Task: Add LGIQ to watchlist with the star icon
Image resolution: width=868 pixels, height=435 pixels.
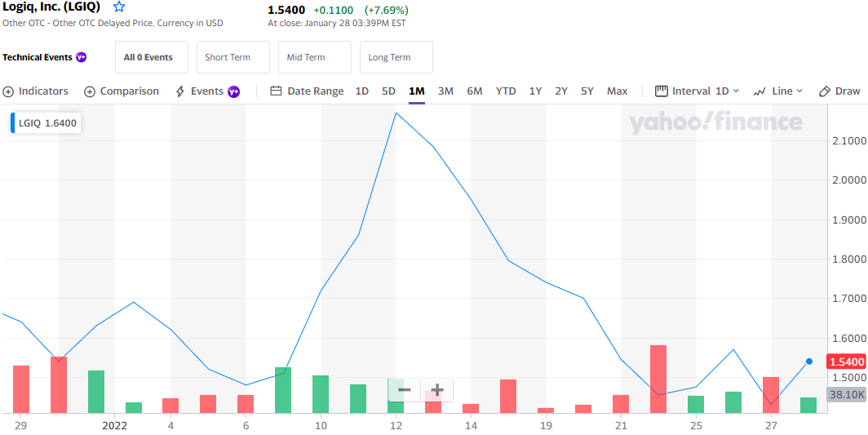Action: 119,7
